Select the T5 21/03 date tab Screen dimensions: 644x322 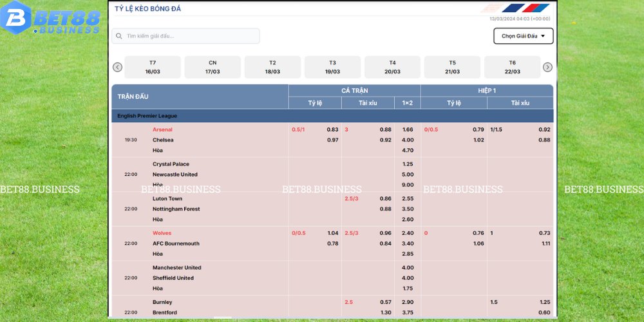pyautogui.click(x=452, y=68)
